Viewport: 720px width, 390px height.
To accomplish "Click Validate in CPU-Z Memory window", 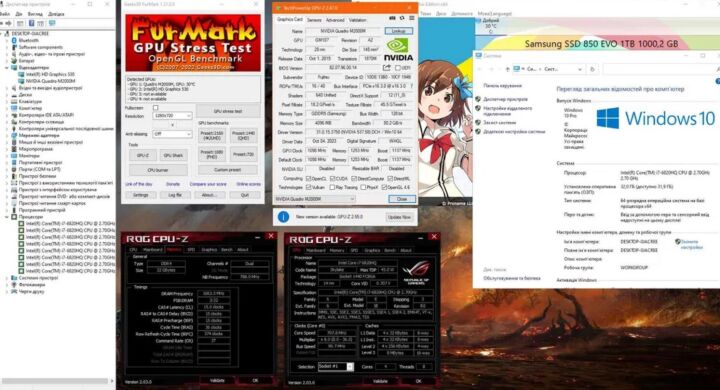I will tap(217, 380).
